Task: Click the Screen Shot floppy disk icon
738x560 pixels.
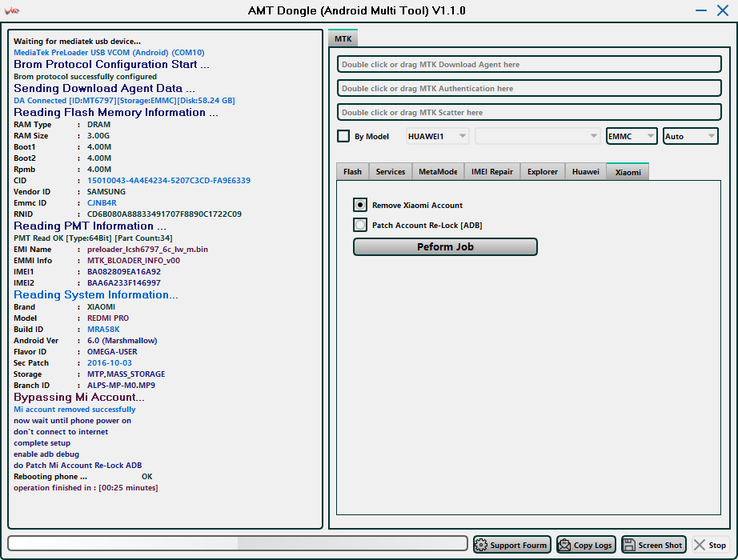Action: pos(629,545)
